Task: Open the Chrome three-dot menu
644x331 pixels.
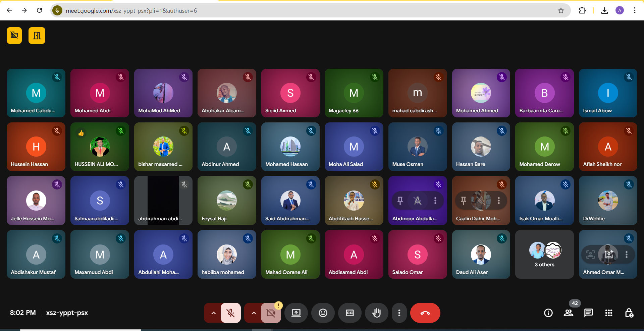Action: tap(635, 10)
